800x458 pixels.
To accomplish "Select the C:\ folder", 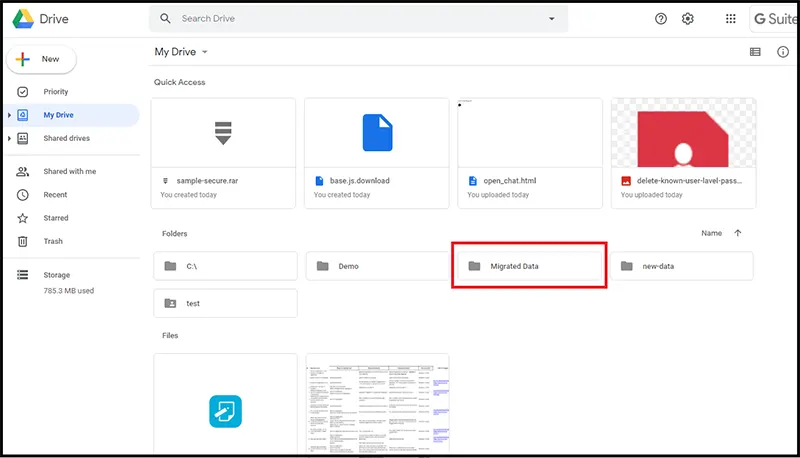I will 226,266.
